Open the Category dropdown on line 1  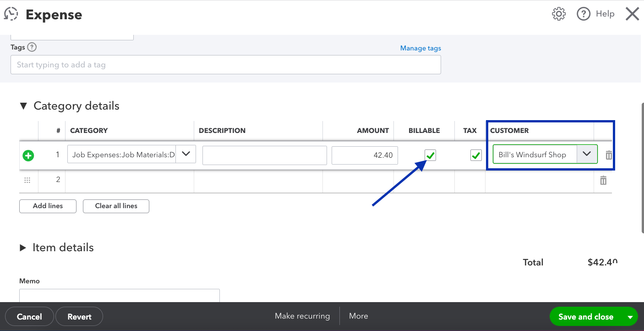(186, 154)
